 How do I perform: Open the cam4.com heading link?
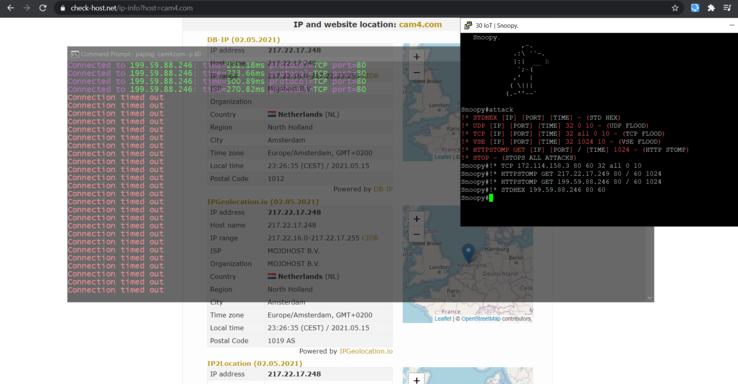420,24
